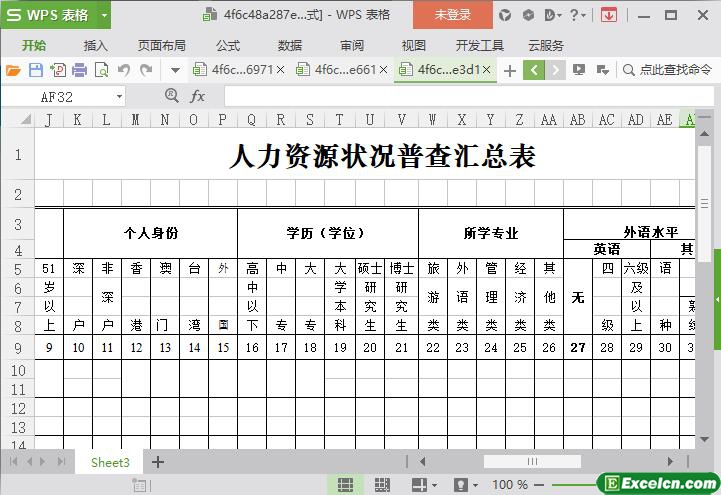The height and width of the screenshot is (495, 721).
Task: Close the 4f6c...6971 document tab
Action: 280,70
